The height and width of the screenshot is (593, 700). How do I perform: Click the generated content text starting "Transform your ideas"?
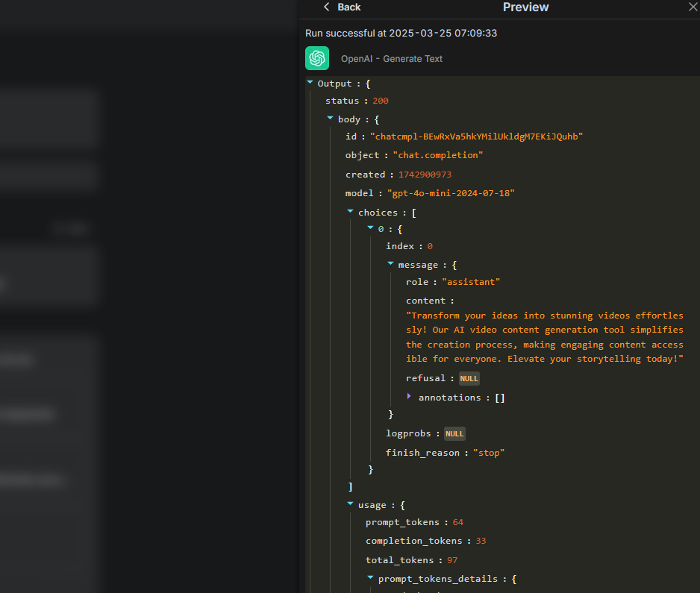(x=545, y=337)
